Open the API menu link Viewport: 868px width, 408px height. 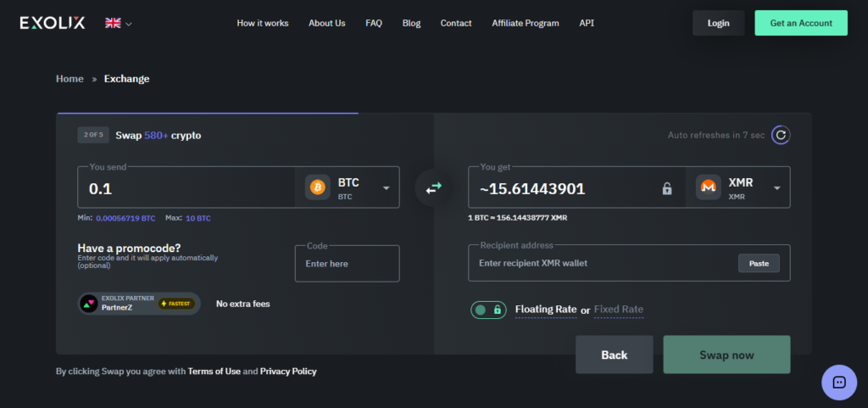click(x=587, y=23)
